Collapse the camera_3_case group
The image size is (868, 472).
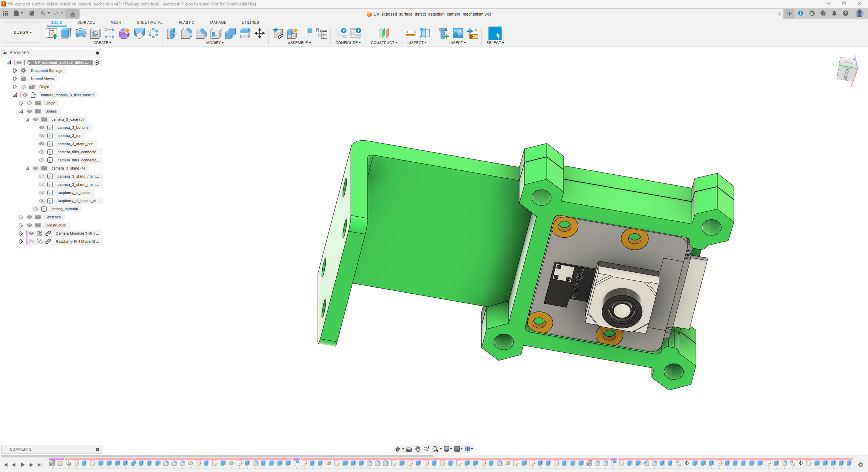click(x=27, y=119)
